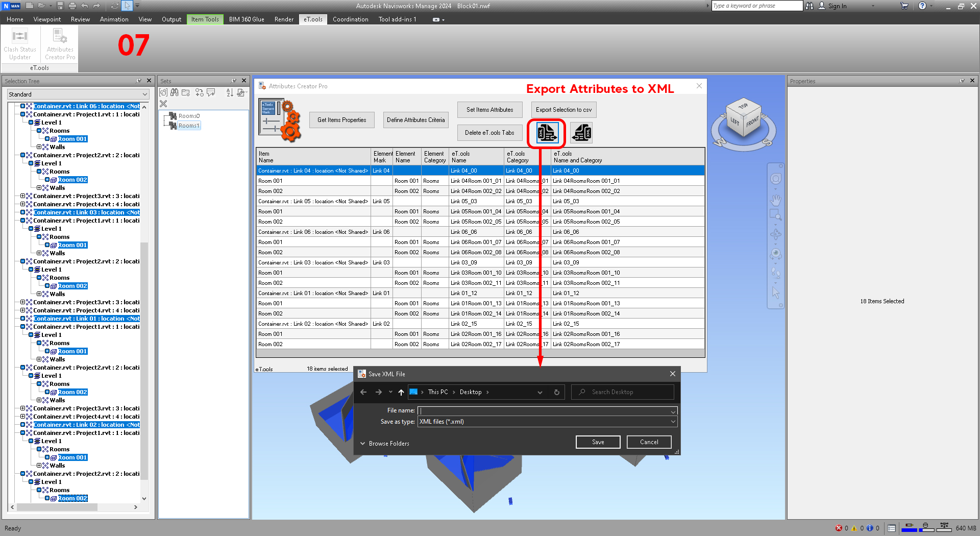Pin the Properties panel
Viewport: 980px width, 536px height.
[963, 81]
